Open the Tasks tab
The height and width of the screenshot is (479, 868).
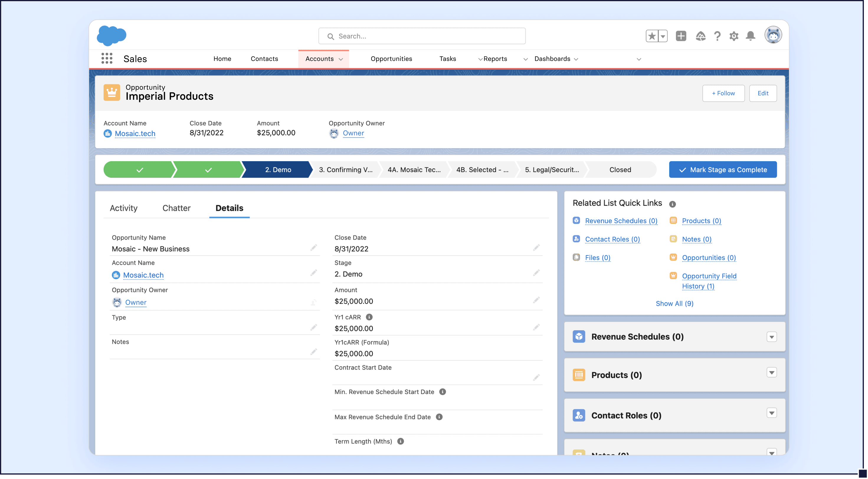coord(448,59)
